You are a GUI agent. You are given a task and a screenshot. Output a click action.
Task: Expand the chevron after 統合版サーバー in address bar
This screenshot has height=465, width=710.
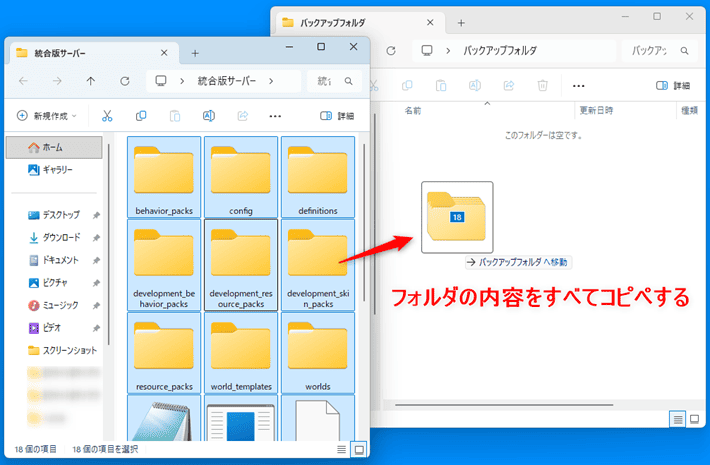coord(272,81)
